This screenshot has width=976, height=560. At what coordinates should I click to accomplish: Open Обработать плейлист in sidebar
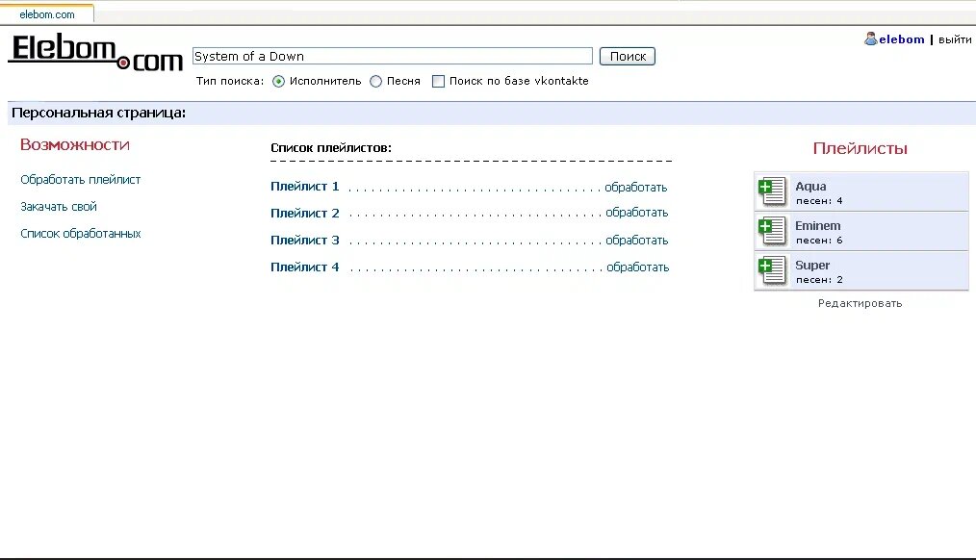click(x=80, y=179)
